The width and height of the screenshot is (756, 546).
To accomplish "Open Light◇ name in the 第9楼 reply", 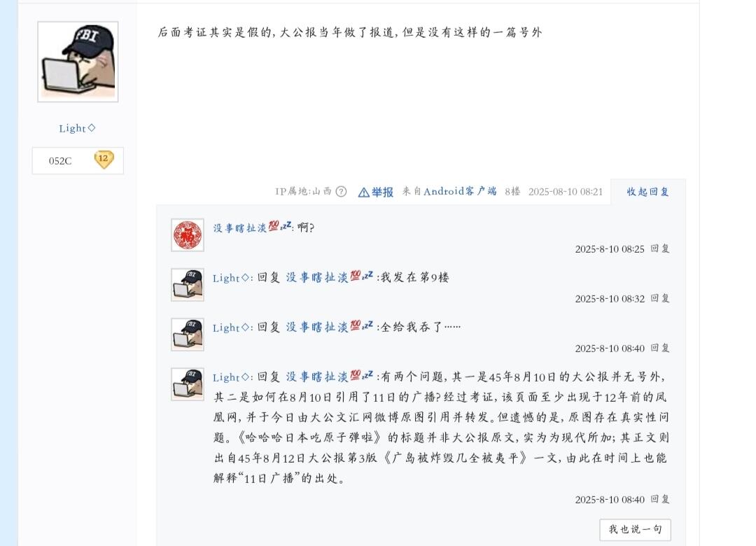I will 231,278.
